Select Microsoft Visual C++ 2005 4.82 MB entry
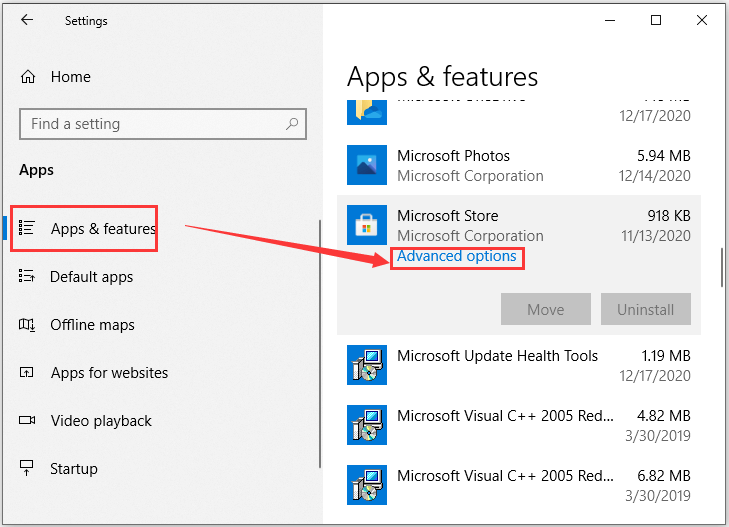Screen dimensions: 729x527 point(519,425)
